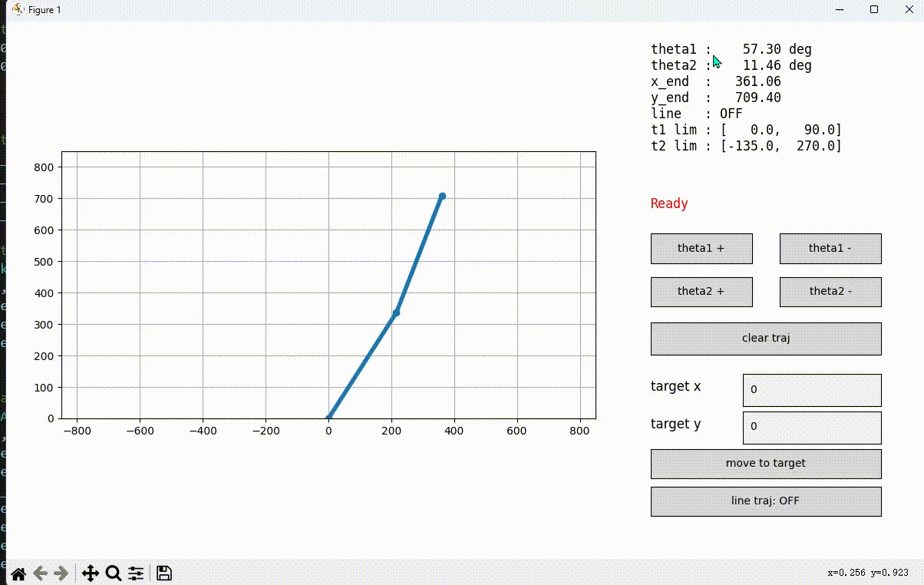Reset the plot view with Home icon
Image resolution: width=924 pixels, height=585 pixels.
18,573
